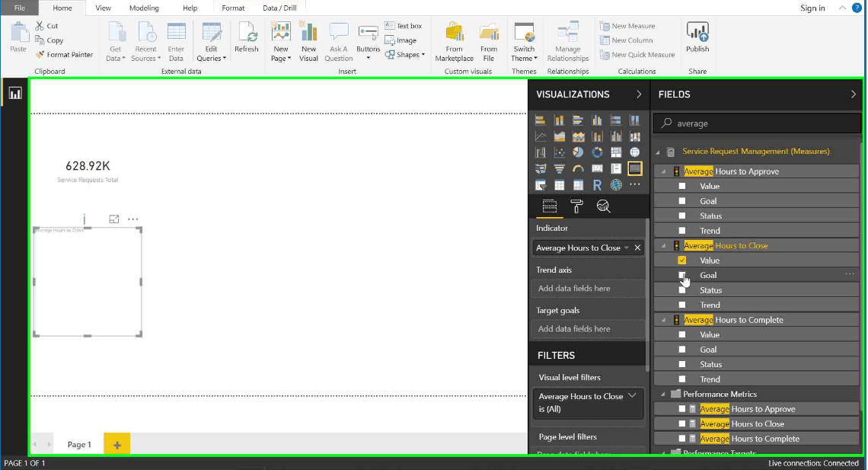868x470 pixels.
Task: Add a slicer visual
Action: coord(541,185)
